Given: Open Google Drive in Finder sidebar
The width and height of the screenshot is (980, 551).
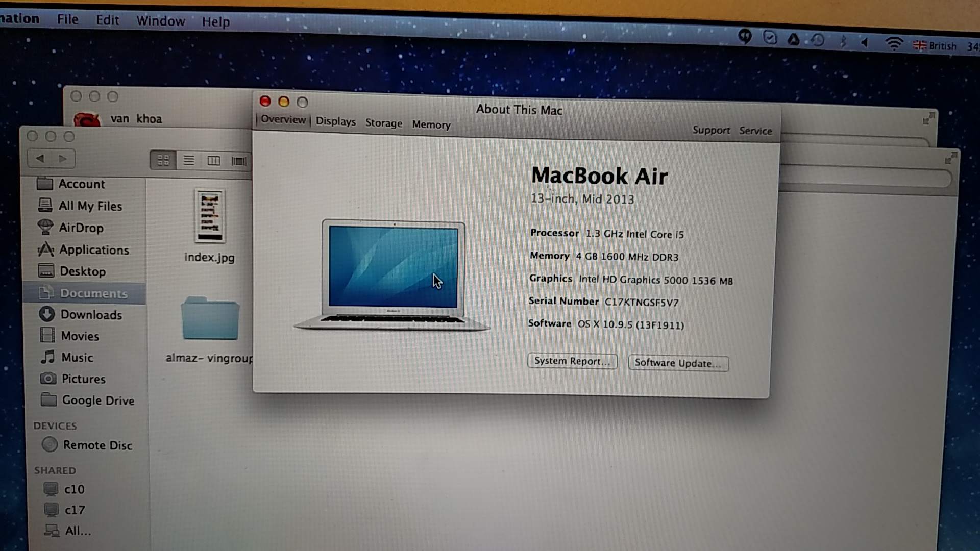Looking at the screenshot, I should pos(88,400).
